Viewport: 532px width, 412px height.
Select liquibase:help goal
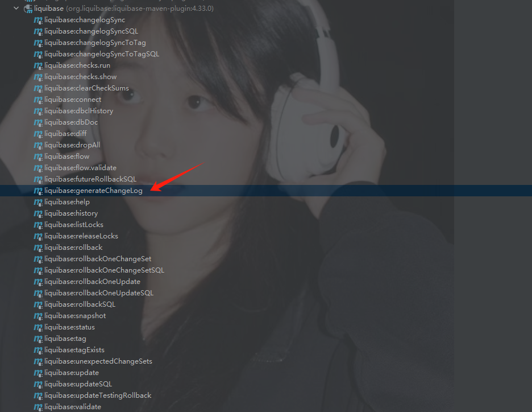(x=67, y=202)
